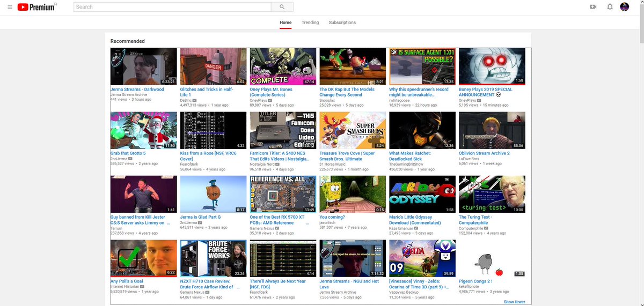Focus the Search input field
The height and width of the screenshot is (306, 644).
172,7
